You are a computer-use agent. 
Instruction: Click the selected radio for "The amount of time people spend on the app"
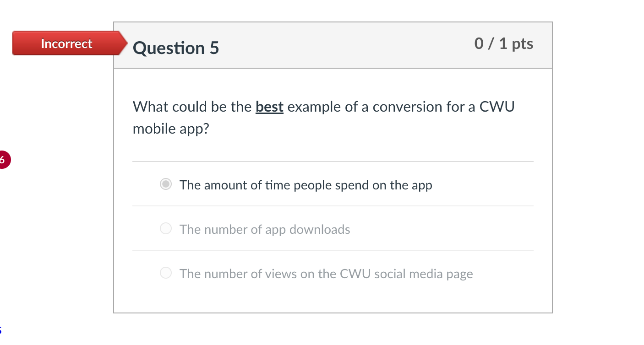point(165,184)
